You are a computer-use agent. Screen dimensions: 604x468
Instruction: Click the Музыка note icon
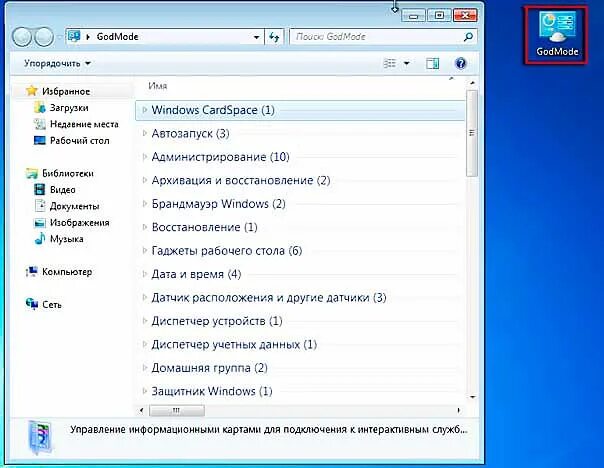(39, 239)
